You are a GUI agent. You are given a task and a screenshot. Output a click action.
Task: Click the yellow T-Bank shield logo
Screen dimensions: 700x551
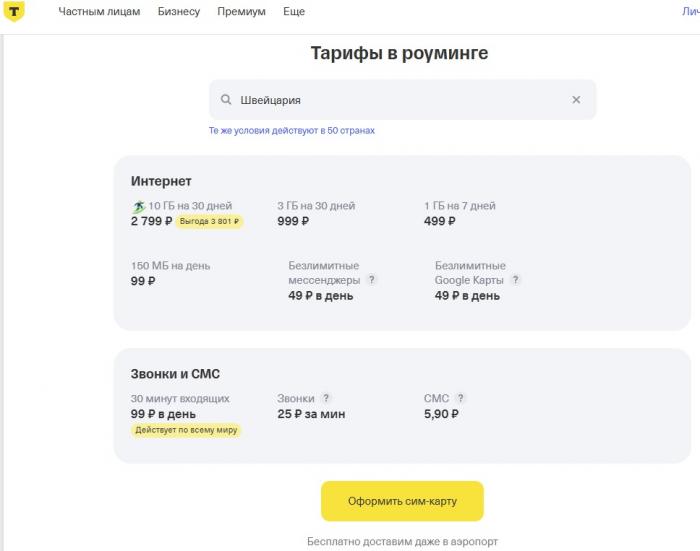pyautogui.click(x=14, y=11)
